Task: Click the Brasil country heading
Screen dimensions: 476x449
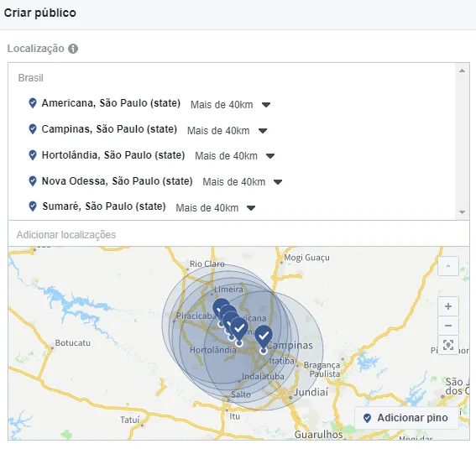Action: [x=31, y=78]
